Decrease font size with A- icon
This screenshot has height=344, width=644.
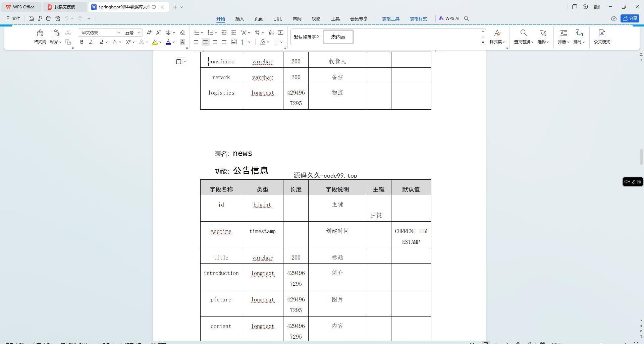click(x=158, y=33)
